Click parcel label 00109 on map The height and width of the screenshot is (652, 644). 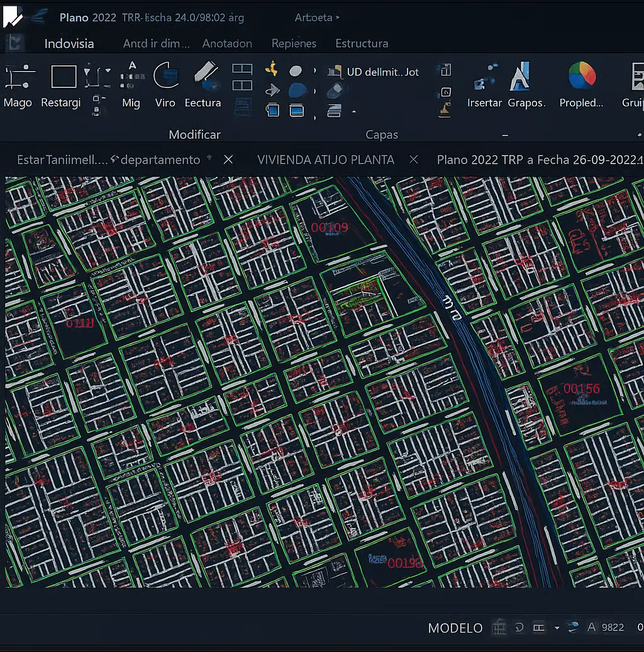330,227
